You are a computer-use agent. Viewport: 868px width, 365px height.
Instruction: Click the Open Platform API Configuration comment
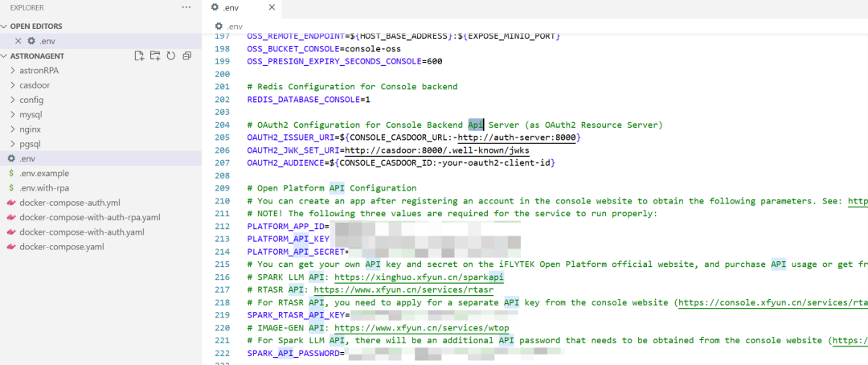click(332, 188)
